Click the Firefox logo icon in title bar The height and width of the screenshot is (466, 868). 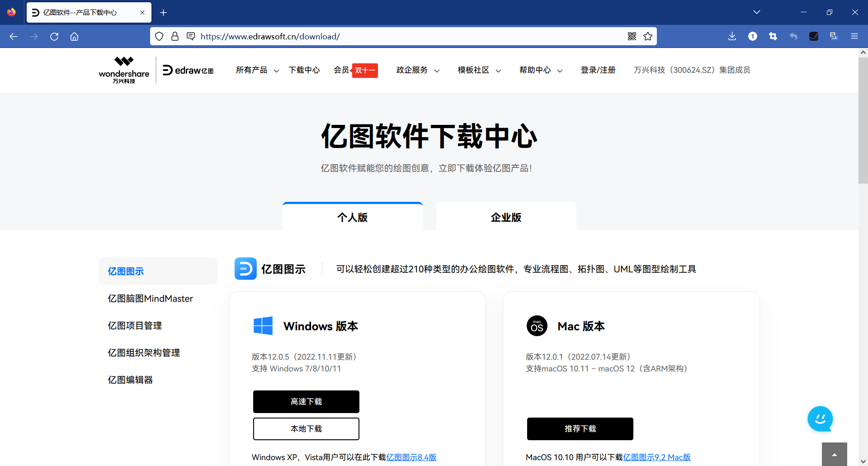[x=11, y=12]
